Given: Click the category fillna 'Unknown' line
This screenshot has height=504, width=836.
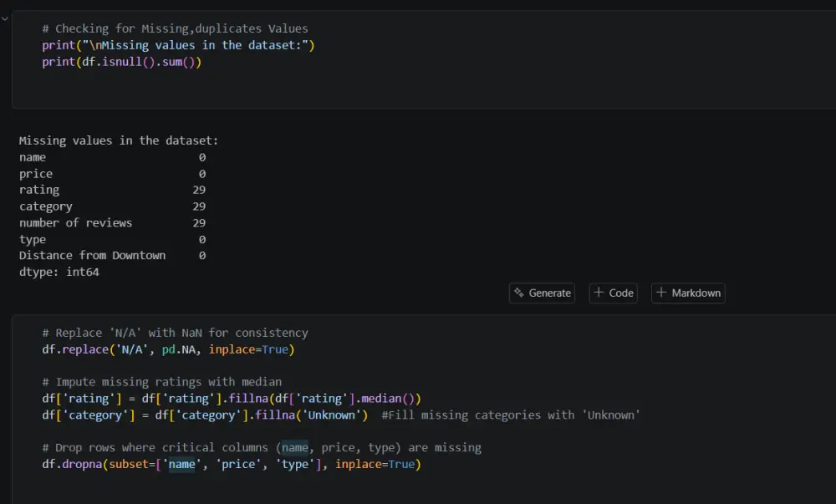Looking at the screenshot, I should pos(205,415).
